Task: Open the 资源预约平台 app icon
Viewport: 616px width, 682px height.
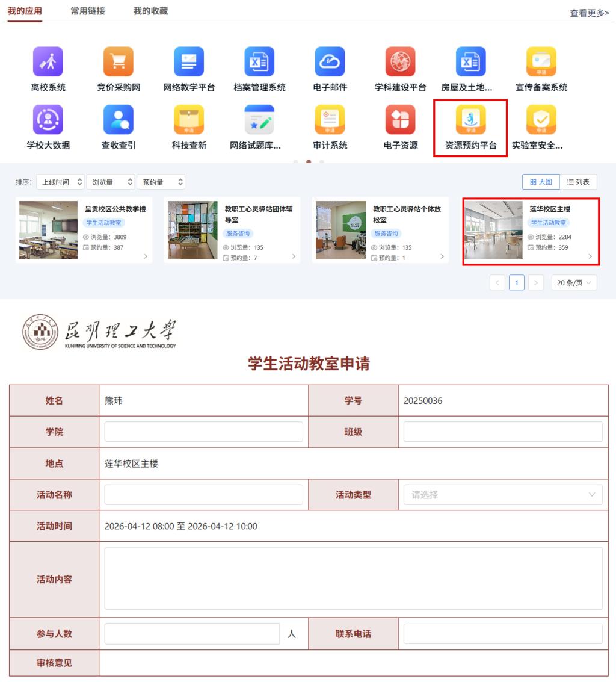Action: click(470, 120)
